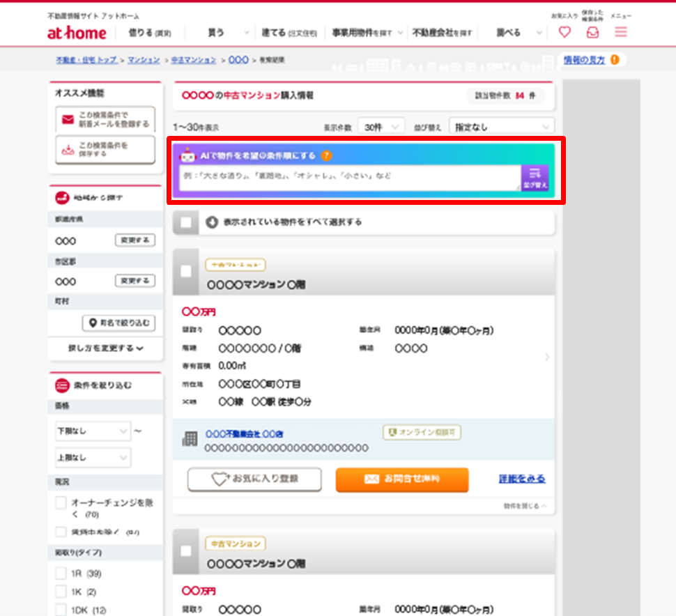
Task: Click the at home logo
Action: click(77, 33)
